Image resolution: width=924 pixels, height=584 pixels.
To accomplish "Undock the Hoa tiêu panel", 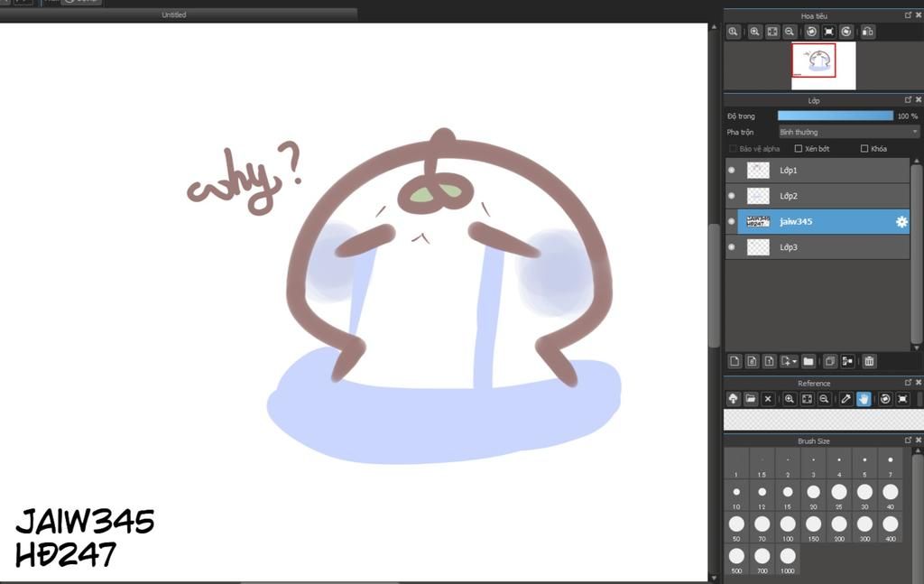I will [908, 15].
